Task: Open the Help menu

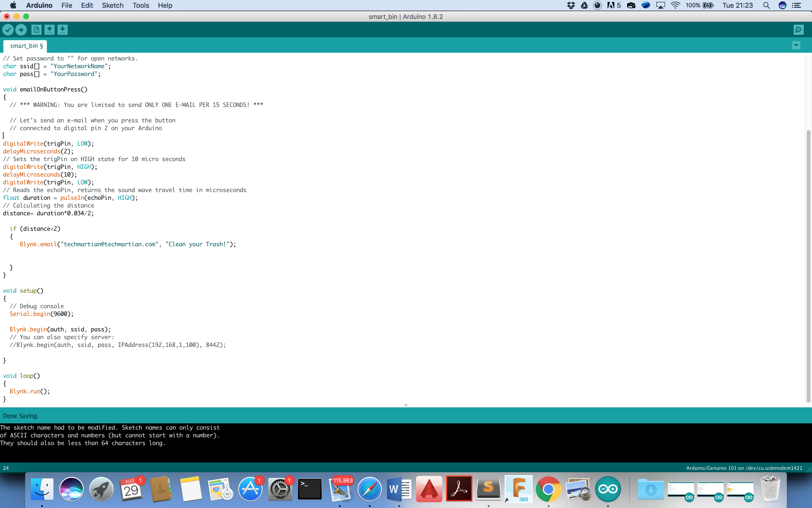Action: click(165, 5)
